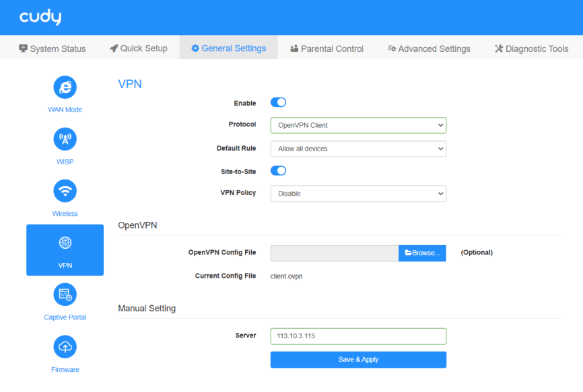The height and width of the screenshot is (392, 583).
Task: Expand the Protocol dropdown
Action: coord(357,125)
